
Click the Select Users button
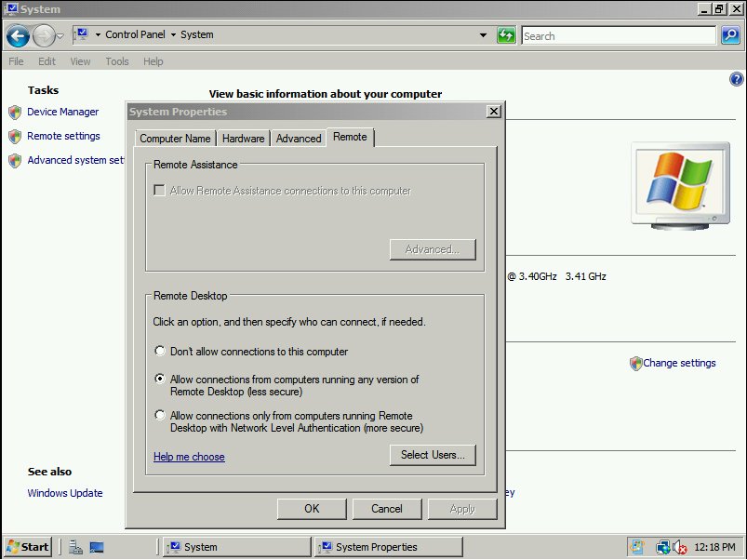click(433, 455)
